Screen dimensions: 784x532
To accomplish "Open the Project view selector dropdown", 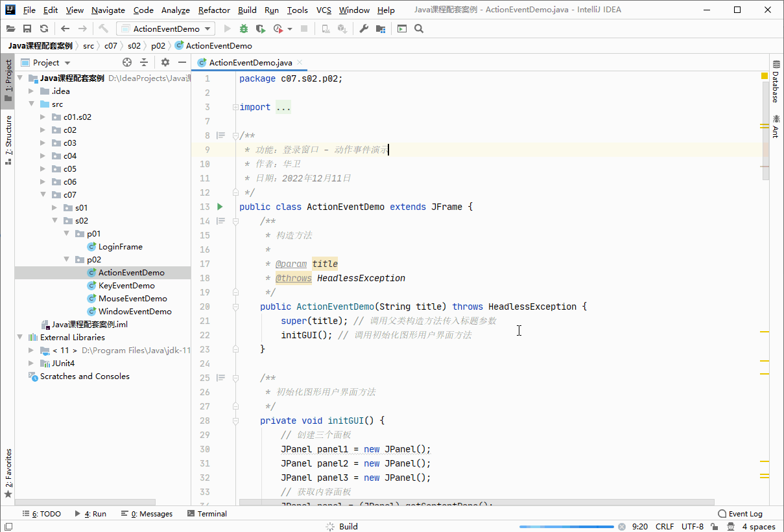I will (x=45, y=62).
